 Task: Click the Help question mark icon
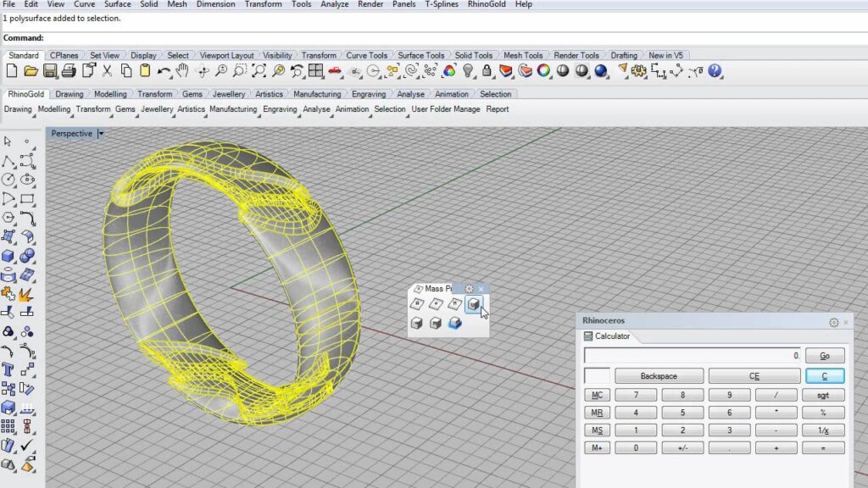click(x=715, y=71)
